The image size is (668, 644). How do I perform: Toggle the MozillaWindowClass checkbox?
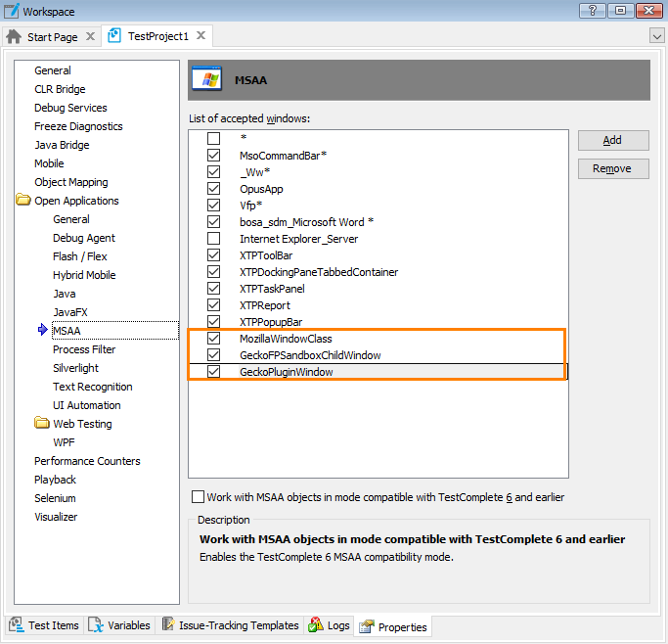pyautogui.click(x=214, y=338)
